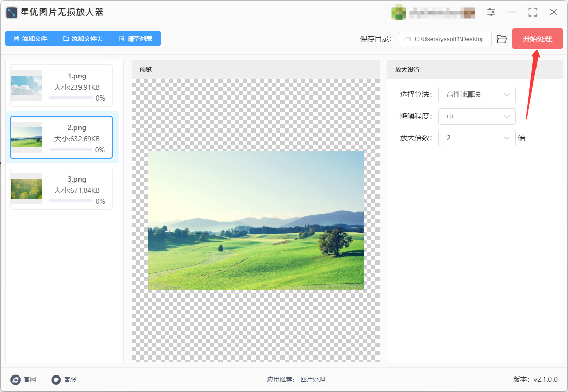Screen dimensions: 568x392
Task: Click the landscape preview image
Action: coord(256,220)
